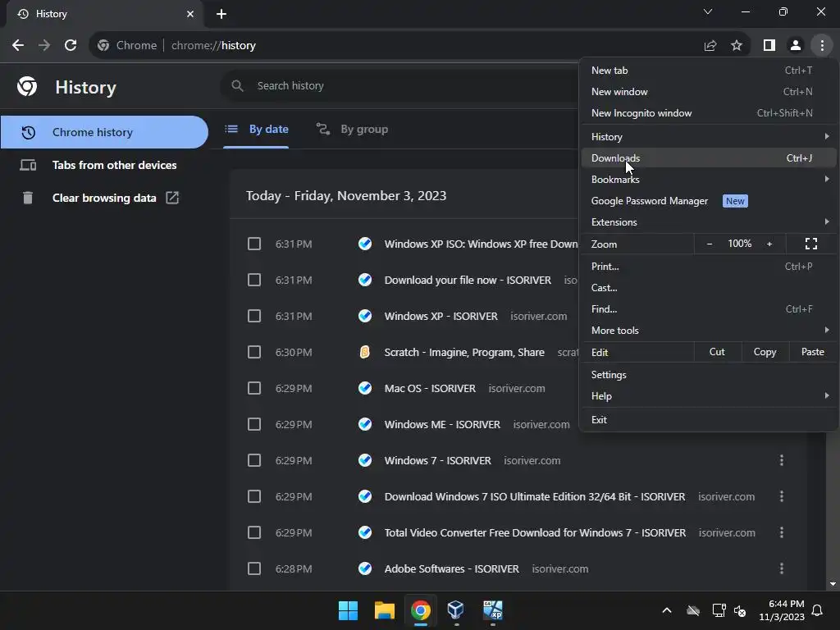Image resolution: width=840 pixels, height=630 pixels.
Task: Select Cast... in the menu
Action: [x=708, y=288]
